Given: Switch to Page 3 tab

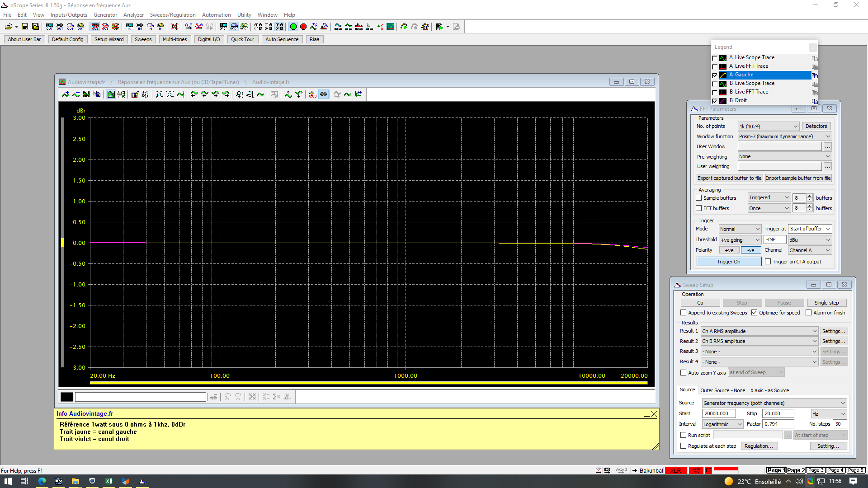Looking at the screenshot, I should (x=816, y=470).
